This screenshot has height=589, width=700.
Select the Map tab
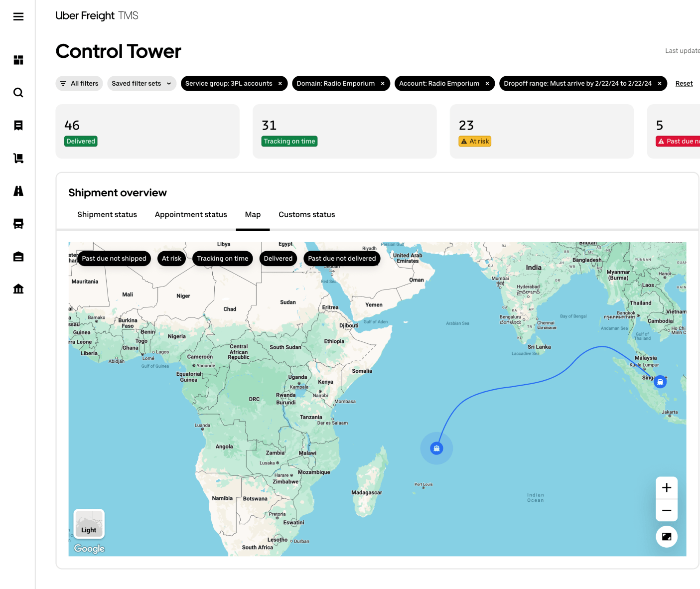click(x=253, y=215)
